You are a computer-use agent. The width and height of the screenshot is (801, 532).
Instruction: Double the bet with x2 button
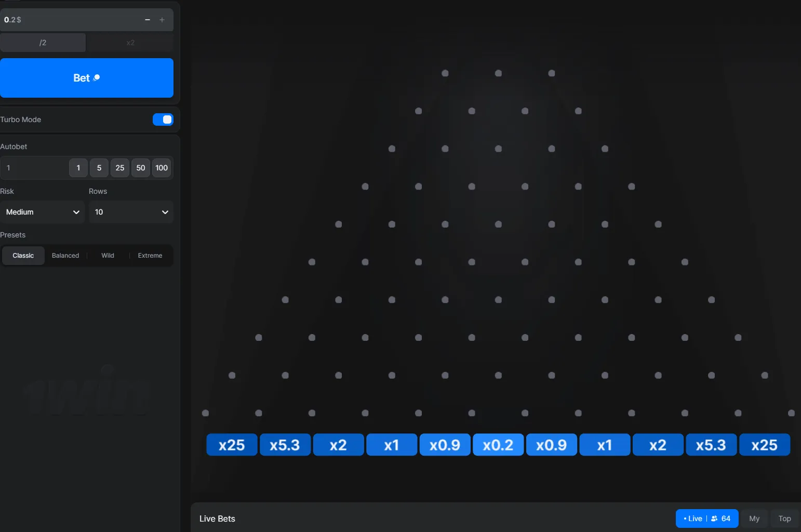[130, 43]
